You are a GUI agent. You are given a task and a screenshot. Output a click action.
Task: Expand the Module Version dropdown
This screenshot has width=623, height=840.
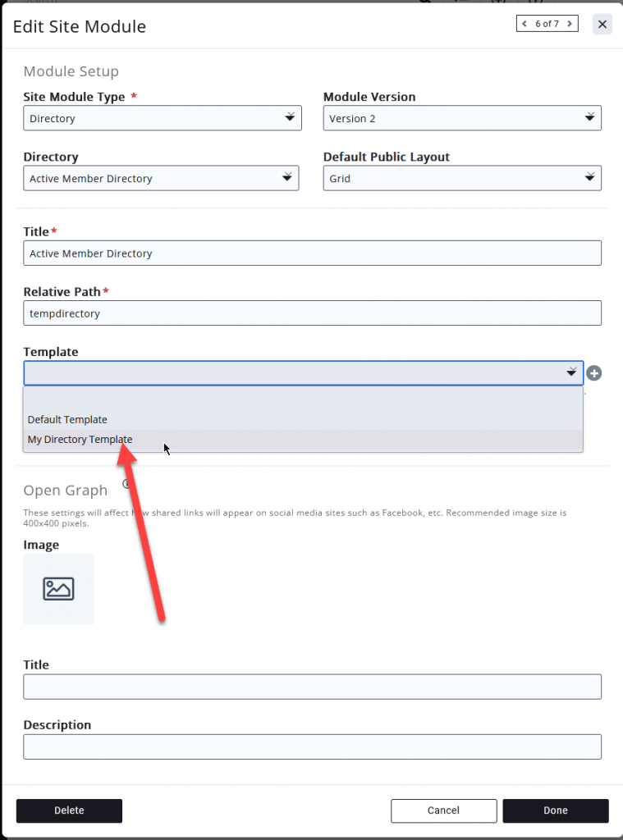click(x=462, y=118)
